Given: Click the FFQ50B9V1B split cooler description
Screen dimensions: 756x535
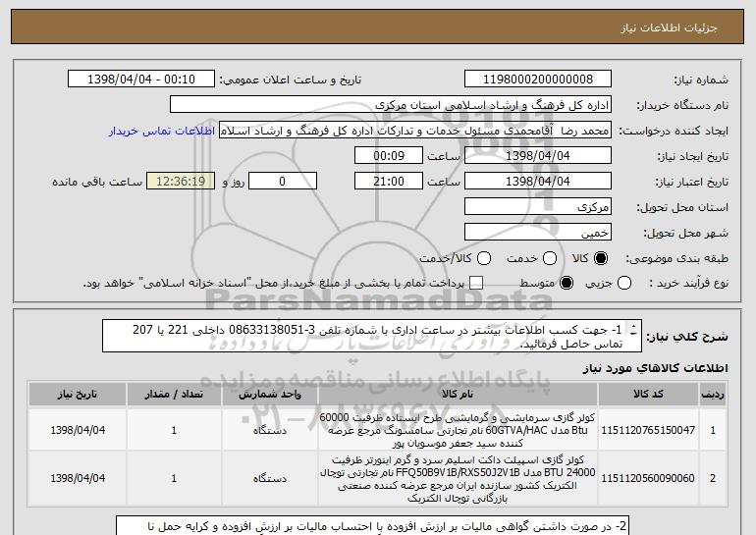Looking at the screenshot, I should [x=458, y=478].
